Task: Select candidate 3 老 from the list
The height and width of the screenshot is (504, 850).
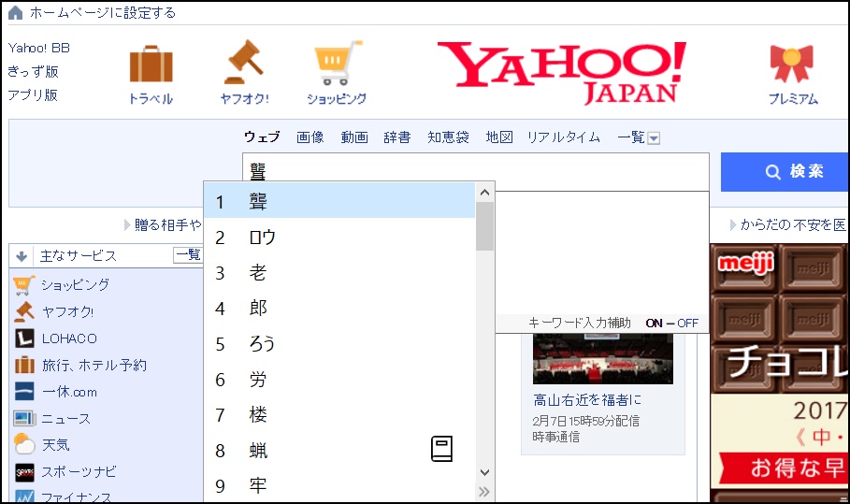Action: pyautogui.click(x=258, y=273)
